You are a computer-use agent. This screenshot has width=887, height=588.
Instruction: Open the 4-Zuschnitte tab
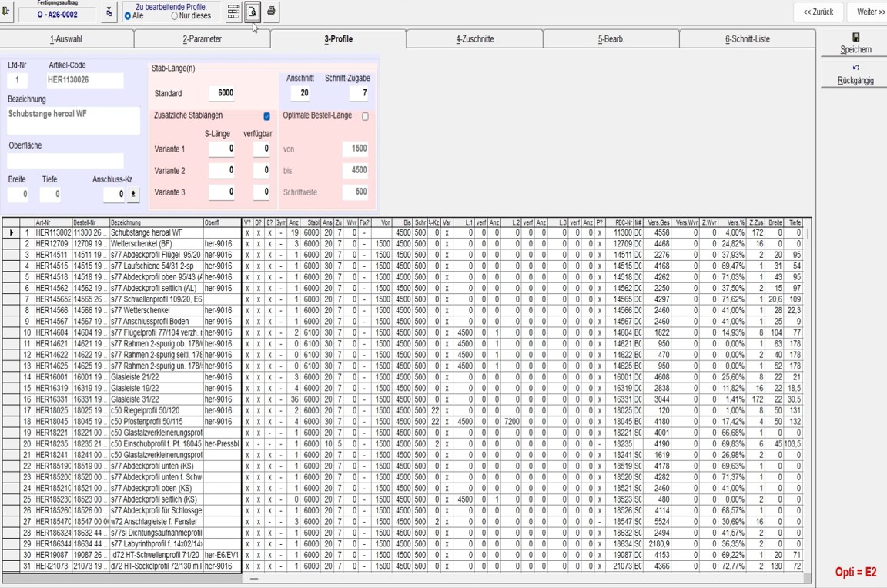coord(474,39)
